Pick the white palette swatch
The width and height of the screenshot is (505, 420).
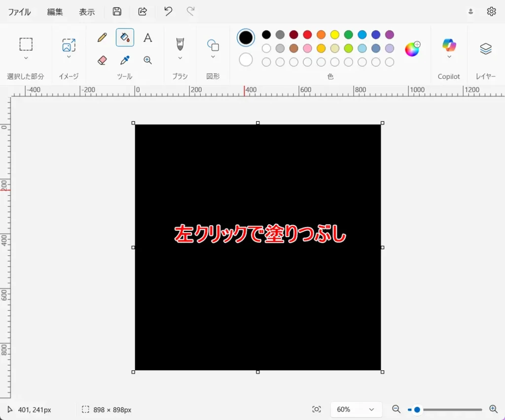(266, 48)
